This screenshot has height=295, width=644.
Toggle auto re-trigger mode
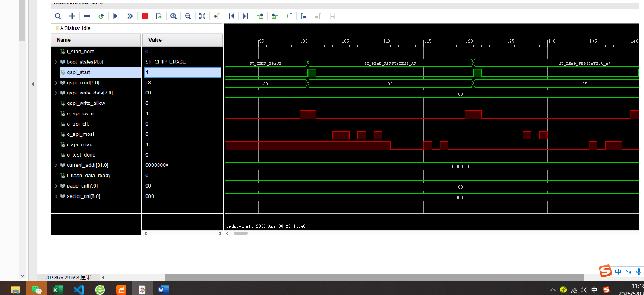[x=101, y=16]
